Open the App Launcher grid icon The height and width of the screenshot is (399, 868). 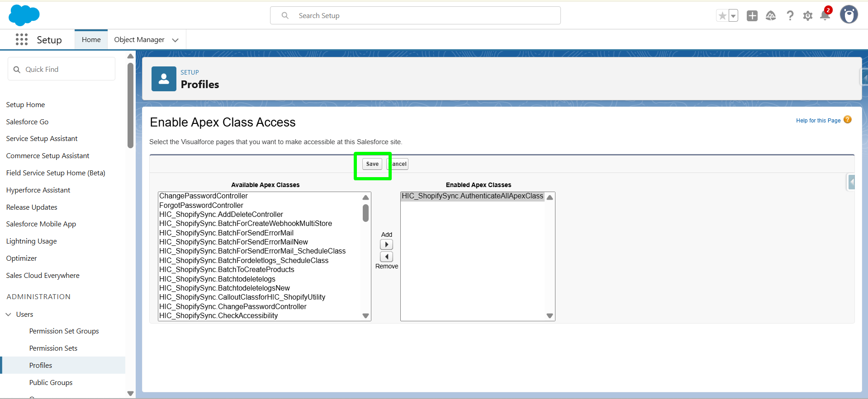point(22,40)
